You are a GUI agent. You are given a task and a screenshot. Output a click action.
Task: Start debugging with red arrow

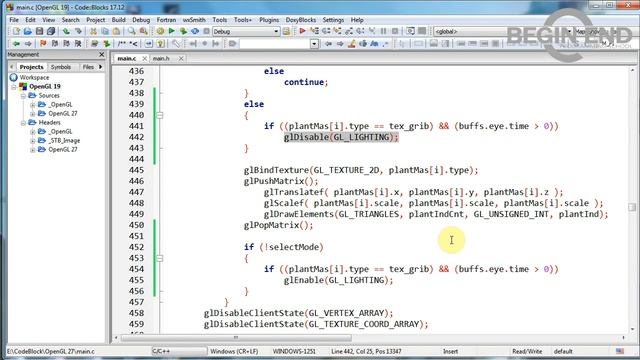pos(302,31)
